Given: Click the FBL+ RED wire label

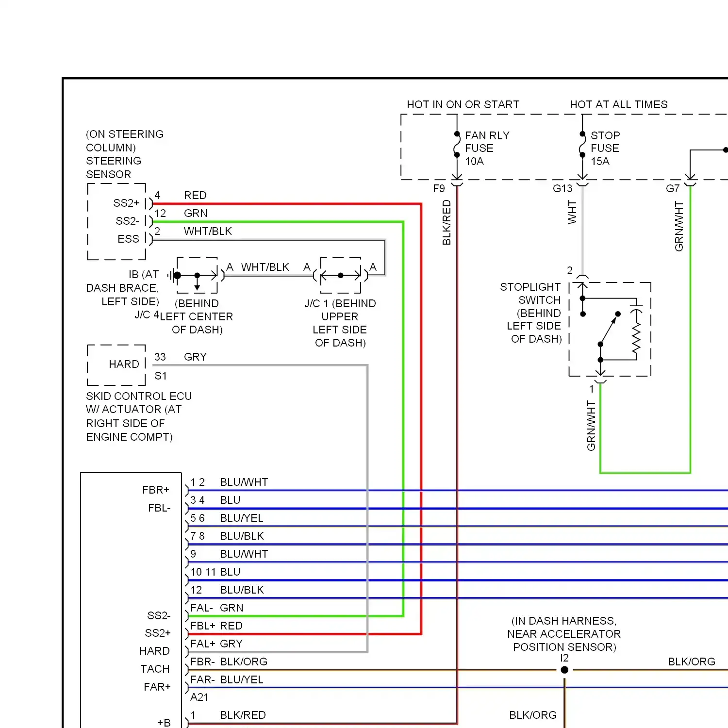Looking at the screenshot, I should click(216, 626).
